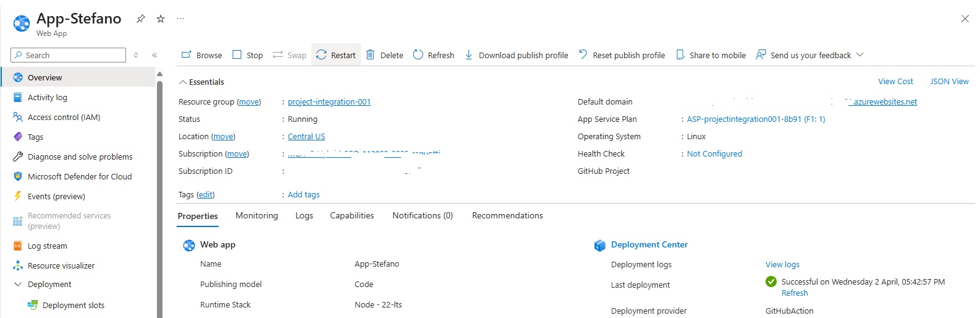Reset publish profile
This screenshot has width=980, height=318.
622,55
